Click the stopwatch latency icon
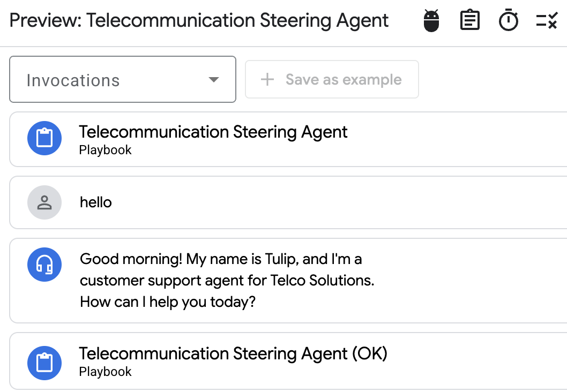The width and height of the screenshot is (567, 392). [x=509, y=20]
